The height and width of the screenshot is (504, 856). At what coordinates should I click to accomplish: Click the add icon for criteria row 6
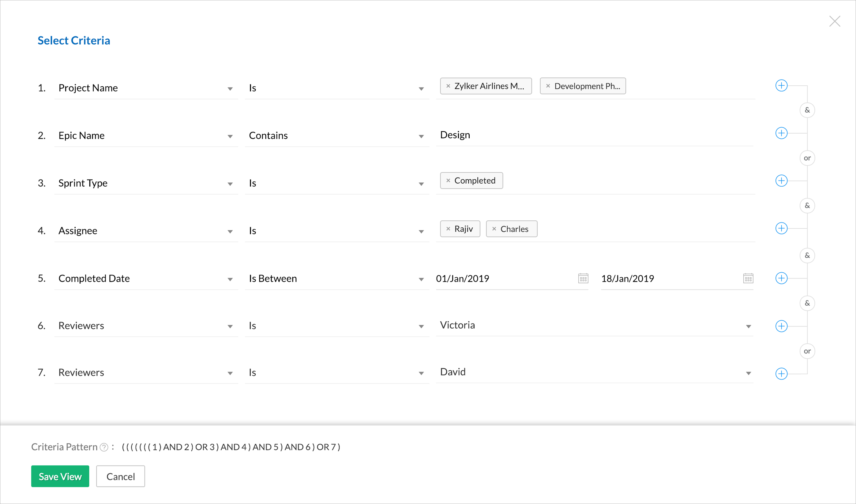(781, 326)
